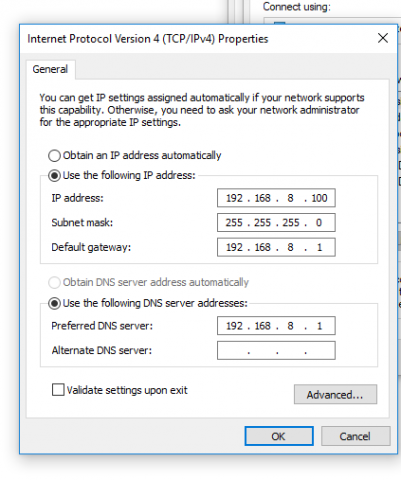Tick Validate settings upon exit checkbox
This screenshot has width=401, height=480.
click(58, 390)
